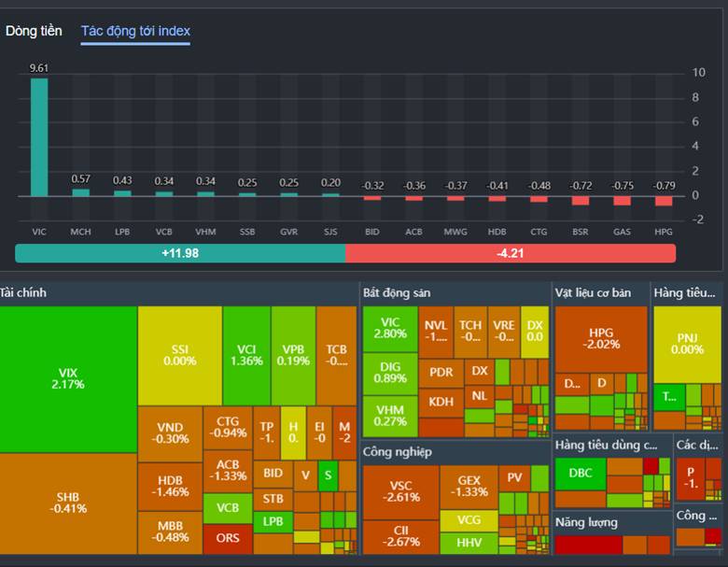
Task: Select the green VCB treemap tile
Action: 228,508
